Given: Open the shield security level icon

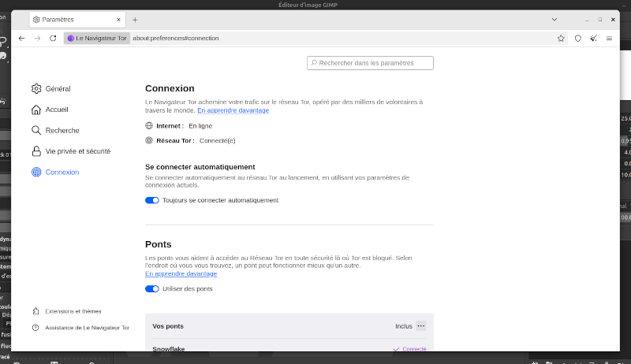Looking at the screenshot, I should coord(578,38).
